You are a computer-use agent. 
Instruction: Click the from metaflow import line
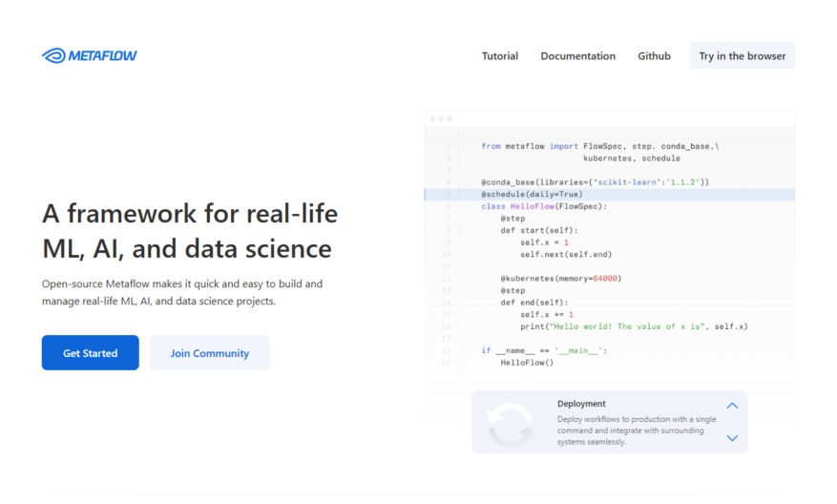(600, 146)
